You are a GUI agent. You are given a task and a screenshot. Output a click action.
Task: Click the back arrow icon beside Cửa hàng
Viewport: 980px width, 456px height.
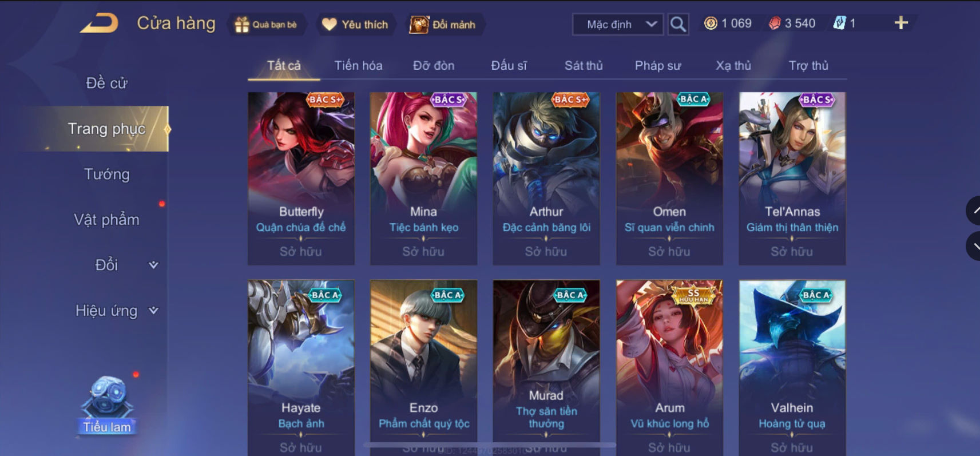click(x=100, y=23)
